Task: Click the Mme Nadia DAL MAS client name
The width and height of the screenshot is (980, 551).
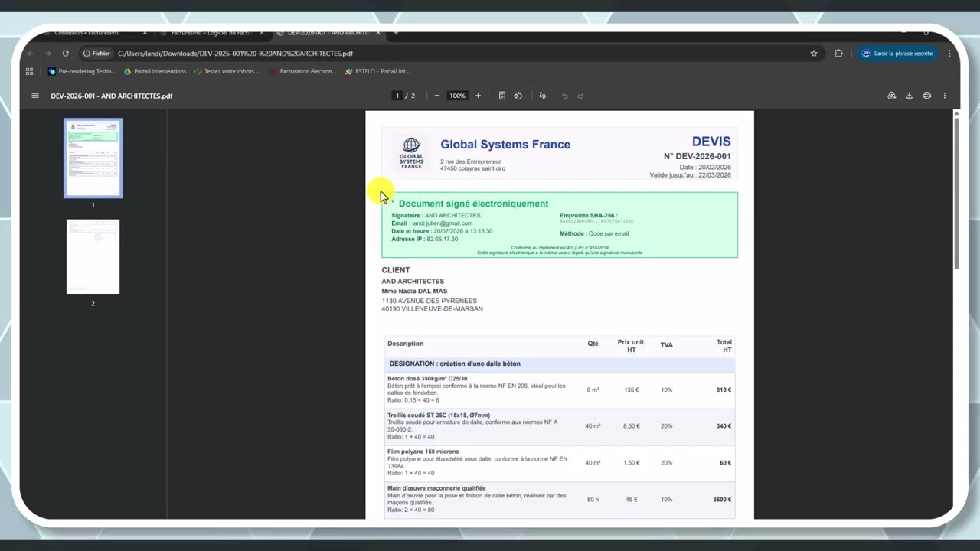Action: click(414, 291)
